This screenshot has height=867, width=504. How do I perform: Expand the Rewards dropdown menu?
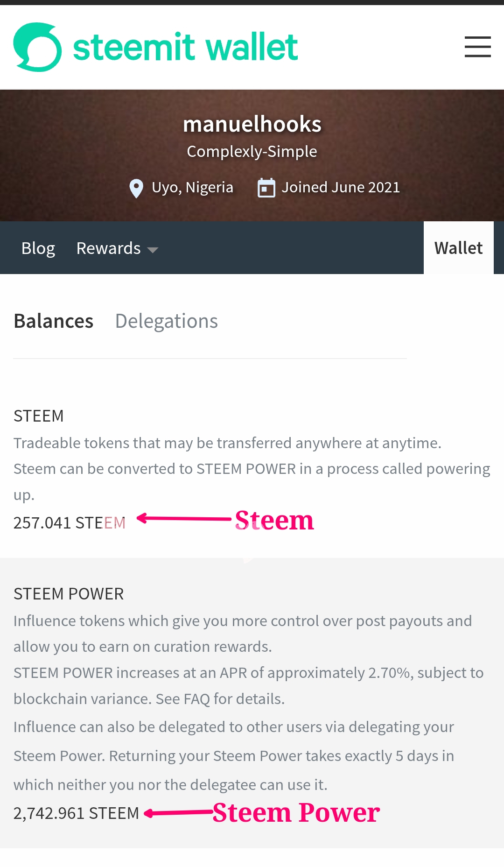109,248
